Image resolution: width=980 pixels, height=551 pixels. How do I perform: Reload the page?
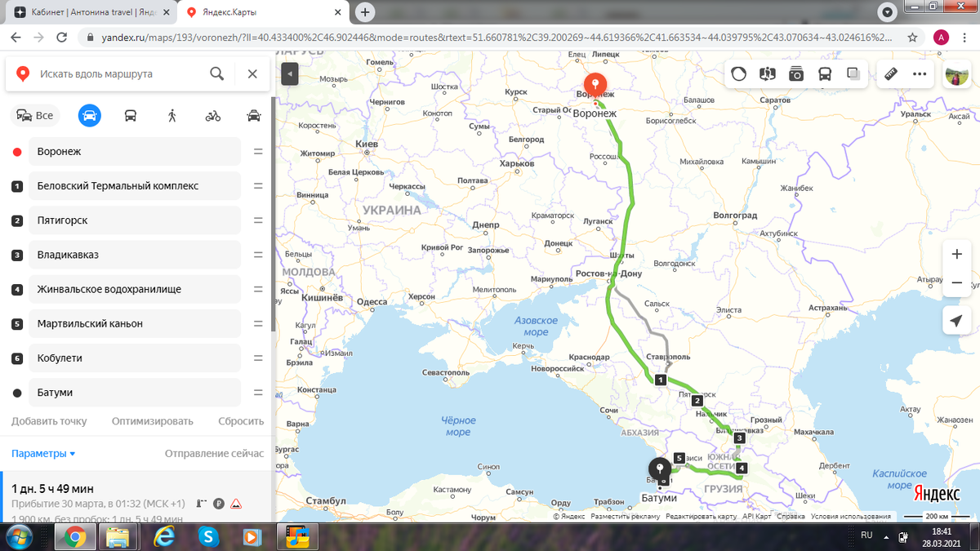coord(62,38)
